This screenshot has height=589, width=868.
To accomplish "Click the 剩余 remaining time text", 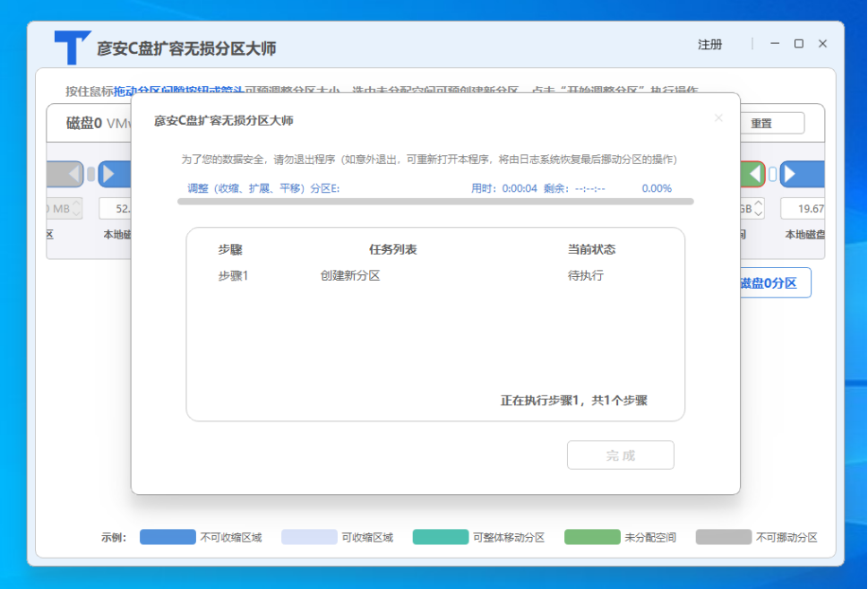I will (574, 188).
